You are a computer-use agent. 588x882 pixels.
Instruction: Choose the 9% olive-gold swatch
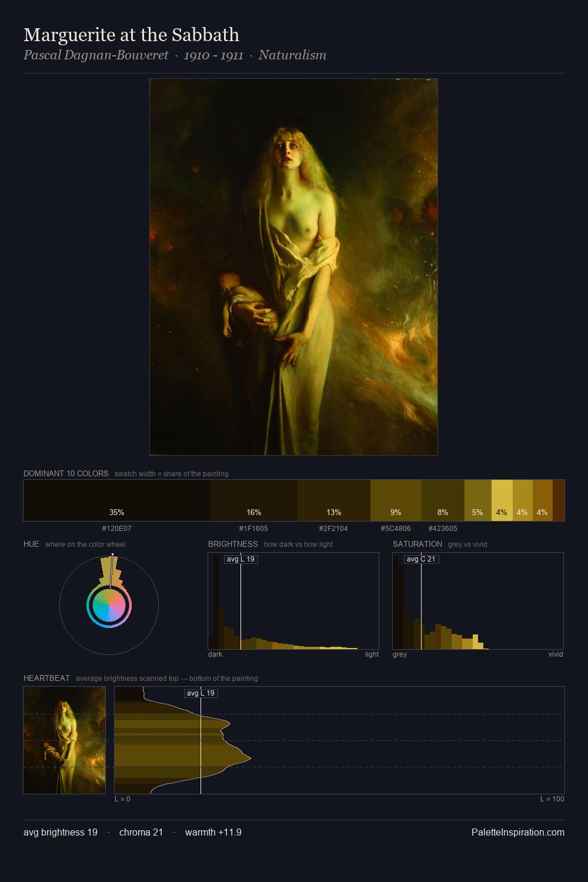pos(396,500)
